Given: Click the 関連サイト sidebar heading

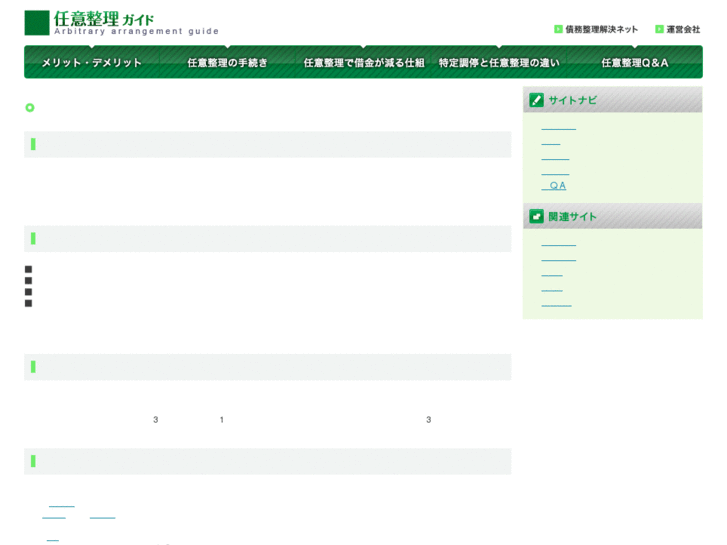Looking at the screenshot, I should tap(572, 217).
